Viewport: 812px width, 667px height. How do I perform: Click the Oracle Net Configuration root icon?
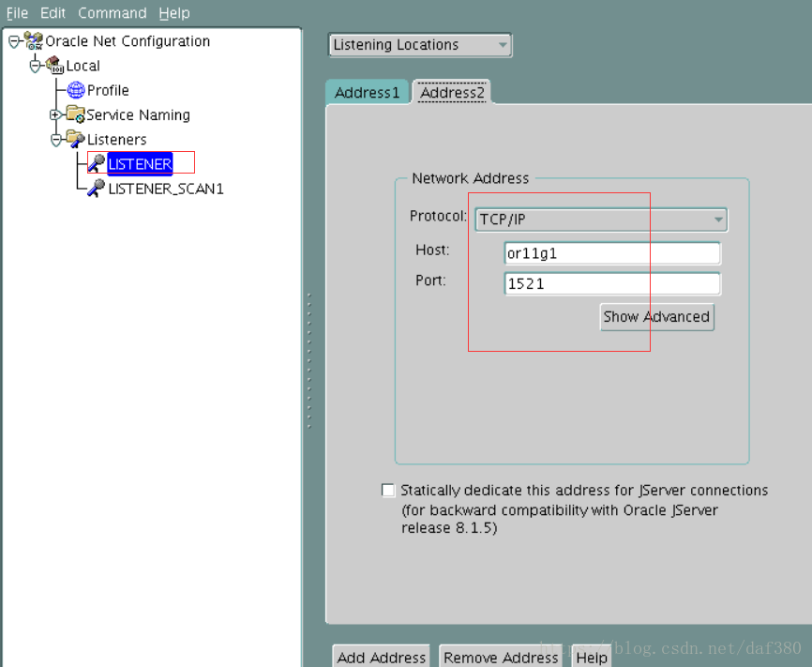tap(34, 41)
